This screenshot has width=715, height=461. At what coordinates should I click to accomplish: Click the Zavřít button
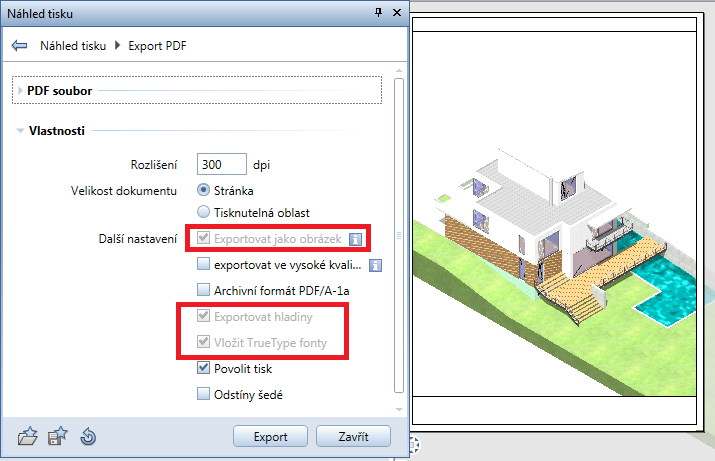click(x=353, y=437)
